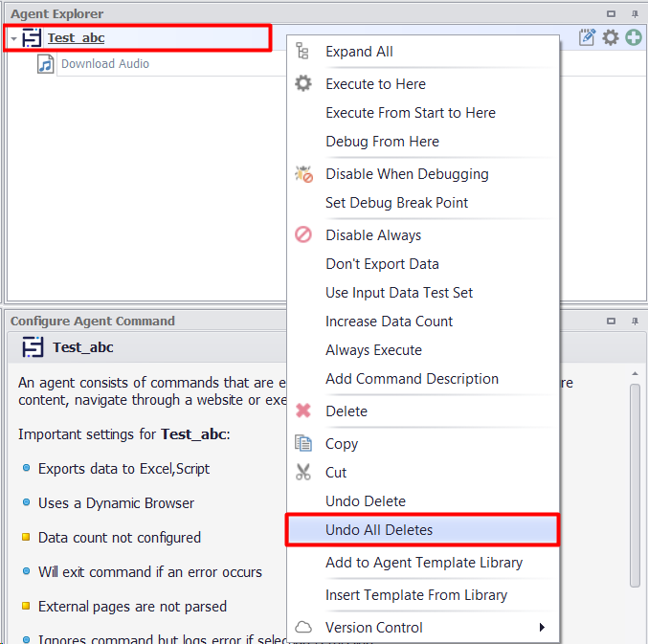Select the Download Audio command
Image resolution: width=648 pixels, height=644 pixels.
(105, 64)
